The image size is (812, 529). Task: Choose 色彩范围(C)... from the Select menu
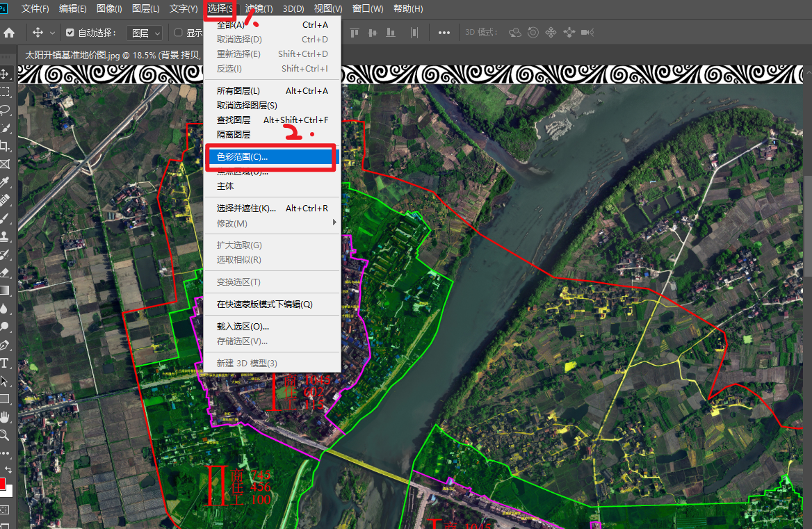click(271, 157)
